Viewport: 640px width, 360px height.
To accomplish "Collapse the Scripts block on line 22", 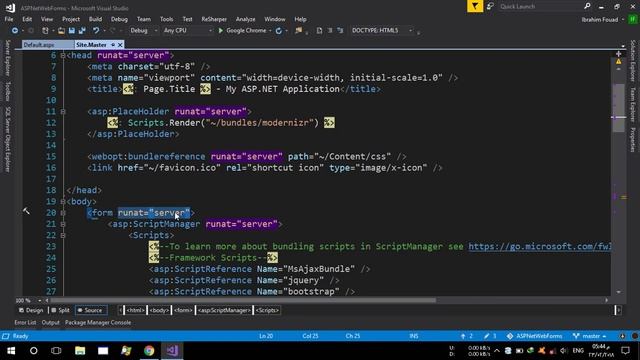I will pos(63,235).
